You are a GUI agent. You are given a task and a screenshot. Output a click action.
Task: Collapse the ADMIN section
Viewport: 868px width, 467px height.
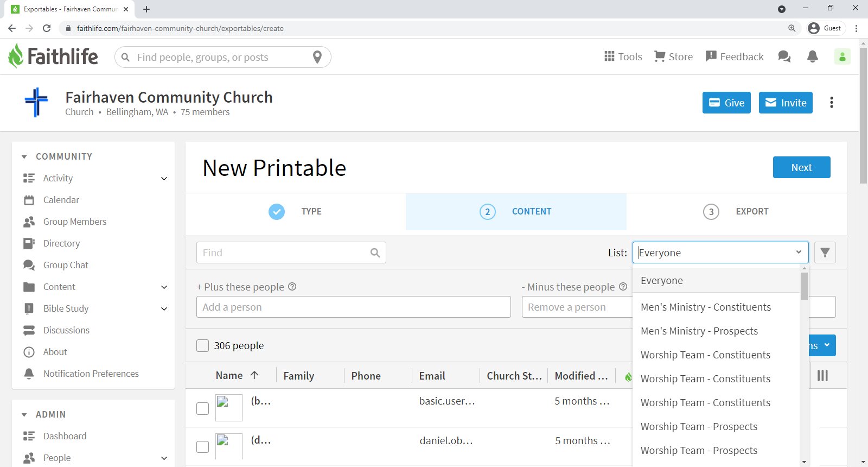point(24,415)
